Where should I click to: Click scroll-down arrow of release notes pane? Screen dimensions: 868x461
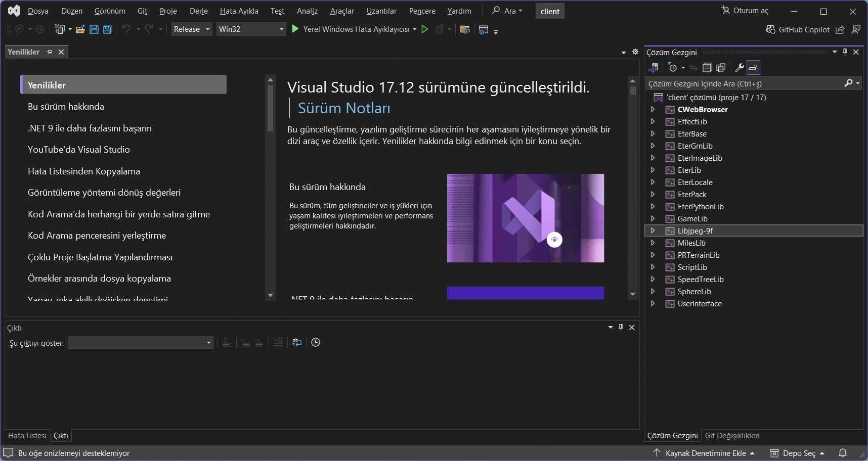click(633, 294)
